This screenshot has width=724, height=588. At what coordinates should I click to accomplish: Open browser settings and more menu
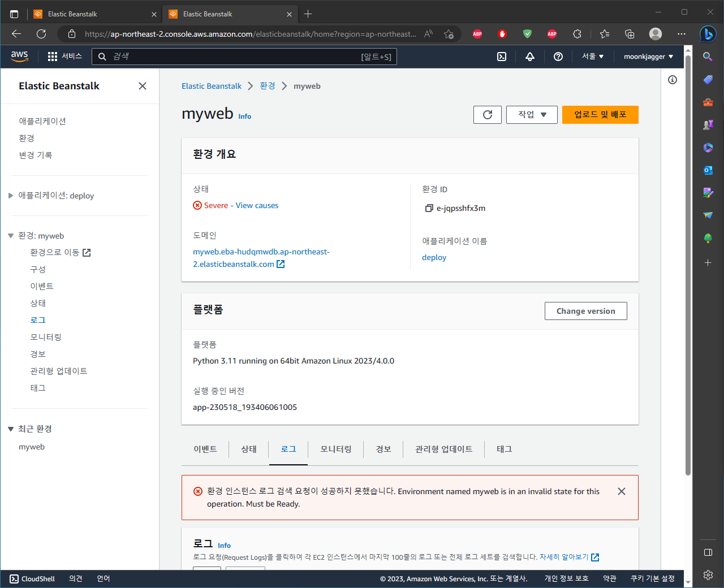pos(682,34)
